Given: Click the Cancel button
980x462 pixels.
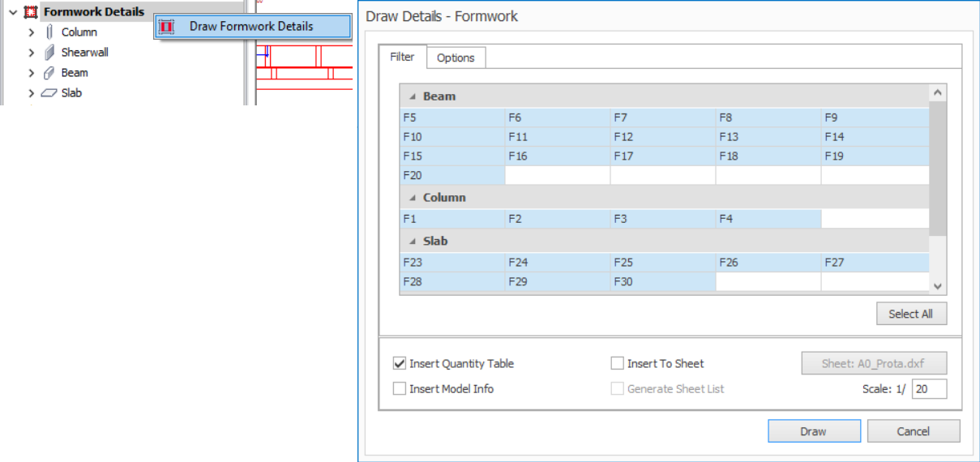Looking at the screenshot, I should click(914, 431).
